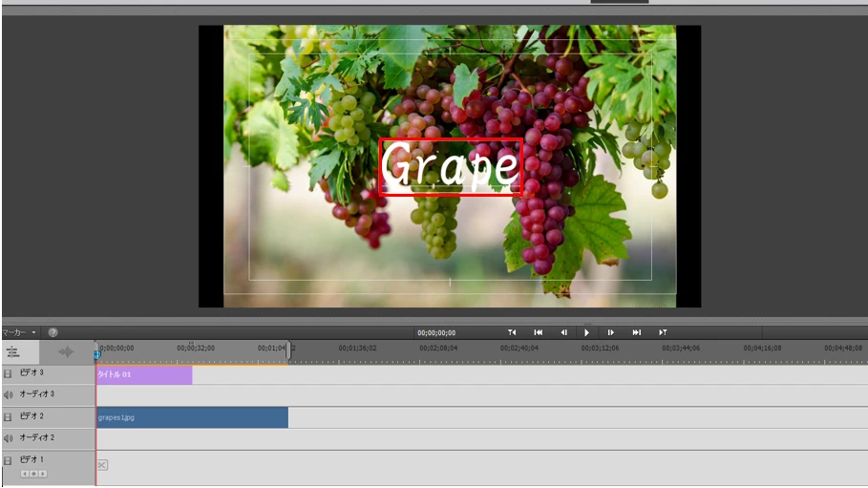Click the オーディオ 2 track label
The height and width of the screenshot is (488, 868).
pyautogui.click(x=37, y=437)
